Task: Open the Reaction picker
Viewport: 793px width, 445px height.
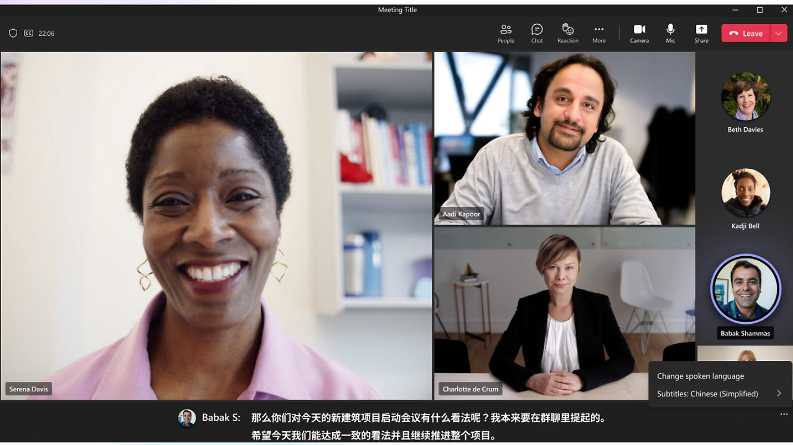Action: [568, 32]
